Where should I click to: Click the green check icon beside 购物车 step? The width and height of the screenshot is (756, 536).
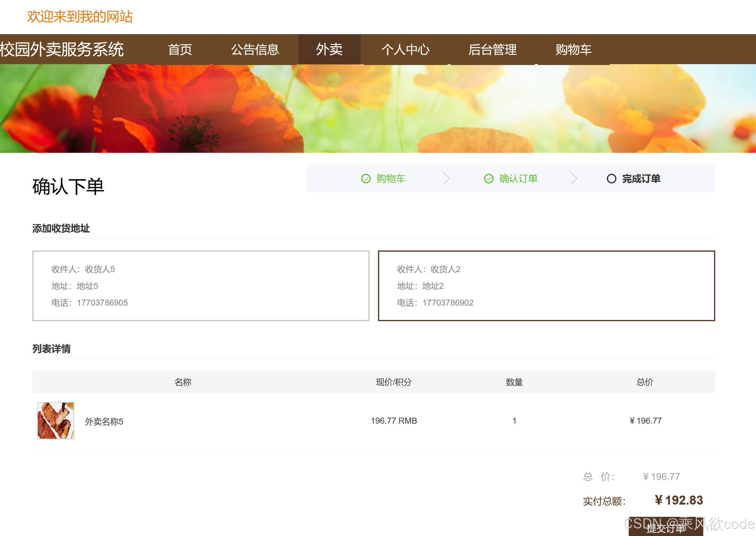coord(366,179)
